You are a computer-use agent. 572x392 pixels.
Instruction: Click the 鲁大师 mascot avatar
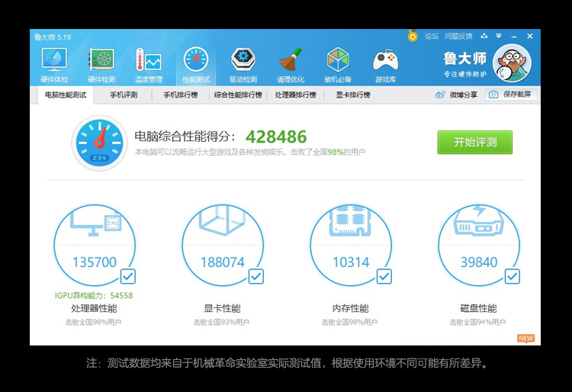coord(512,63)
